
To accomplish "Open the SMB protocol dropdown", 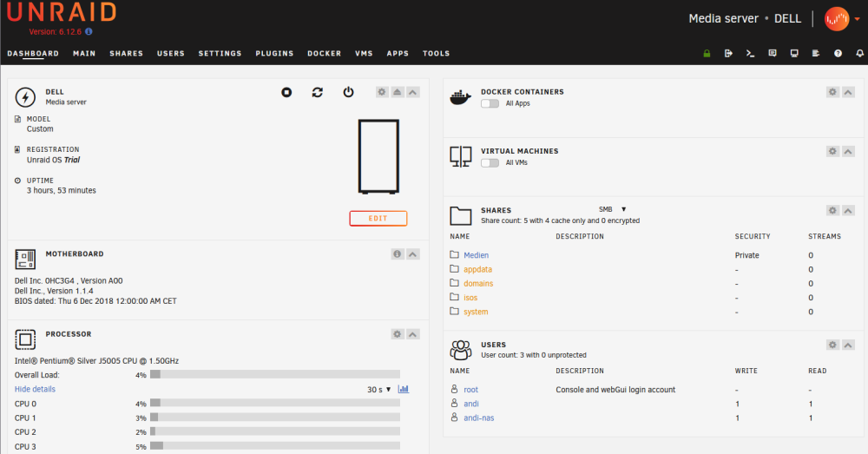I will 612,209.
